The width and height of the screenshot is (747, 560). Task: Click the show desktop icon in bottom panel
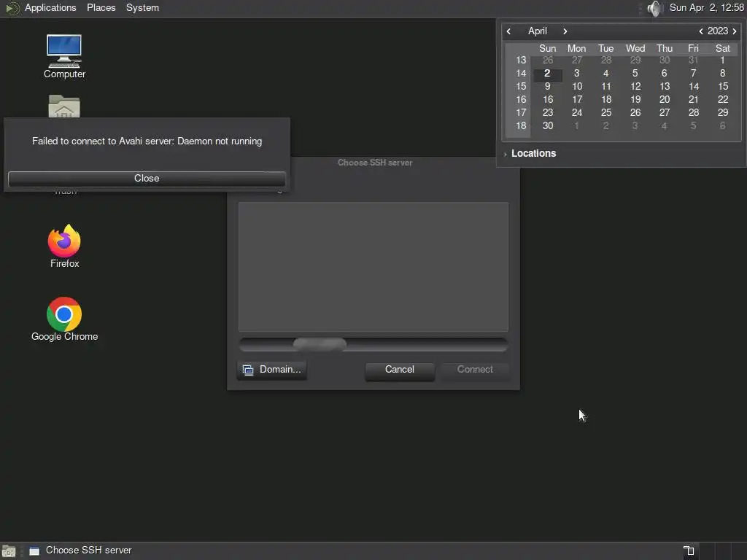tap(9, 551)
